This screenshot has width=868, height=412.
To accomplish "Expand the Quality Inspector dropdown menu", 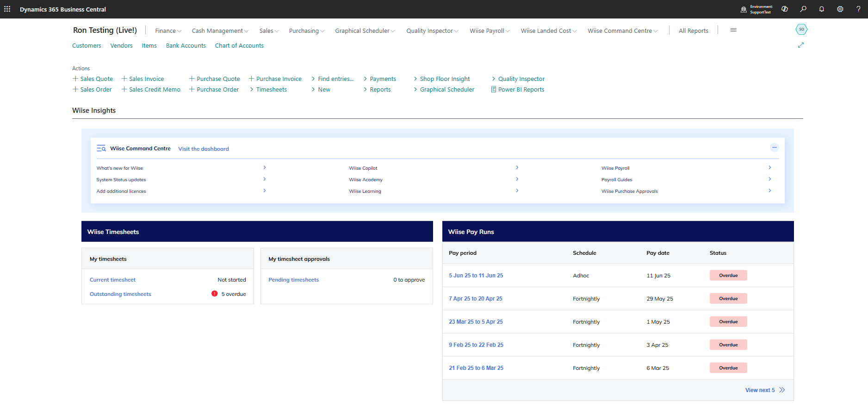I will click(x=433, y=31).
